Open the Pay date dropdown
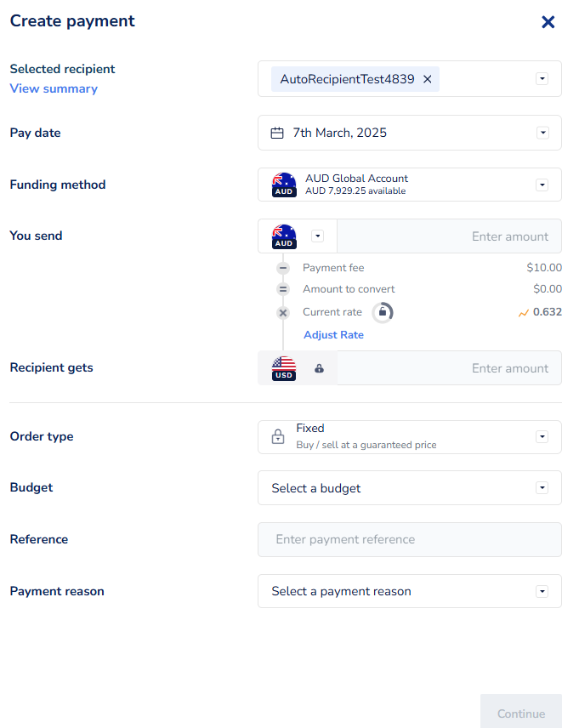579x728 pixels. click(x=542, y=133)
